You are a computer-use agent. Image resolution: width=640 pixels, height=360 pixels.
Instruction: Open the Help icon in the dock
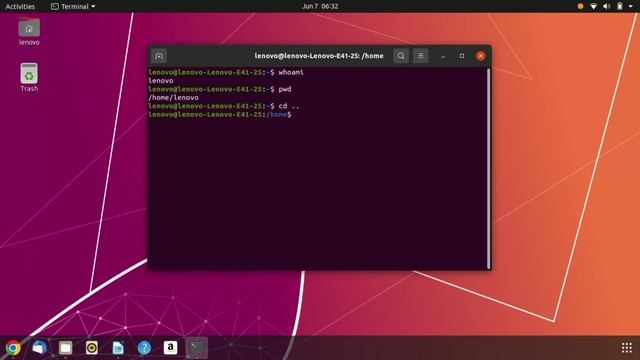click(x=144, y=348)
